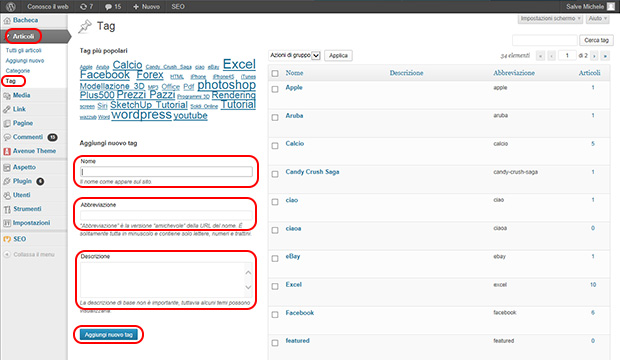Open the Commenti menu icon
This screenshot has width=620, height=360.
[x=7, y=137]
